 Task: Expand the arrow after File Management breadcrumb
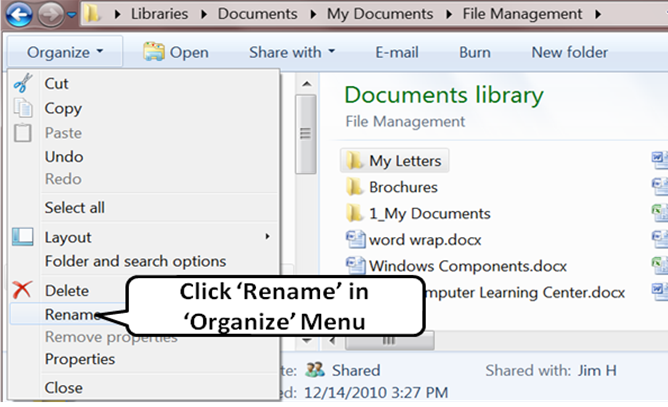pos(598,14)
